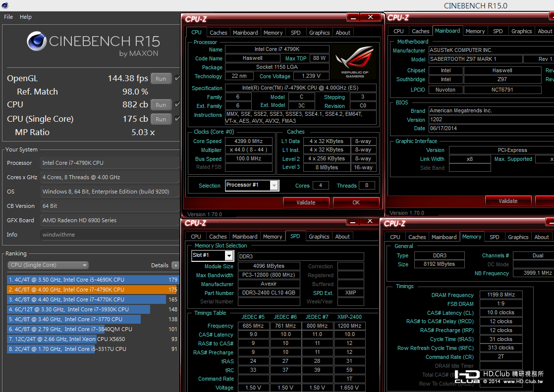Image resolution: width=554 pixels, height=392 pixels.
Task: Select the Intel Core i5-4690K ranking row
Action: click(93, 280)
